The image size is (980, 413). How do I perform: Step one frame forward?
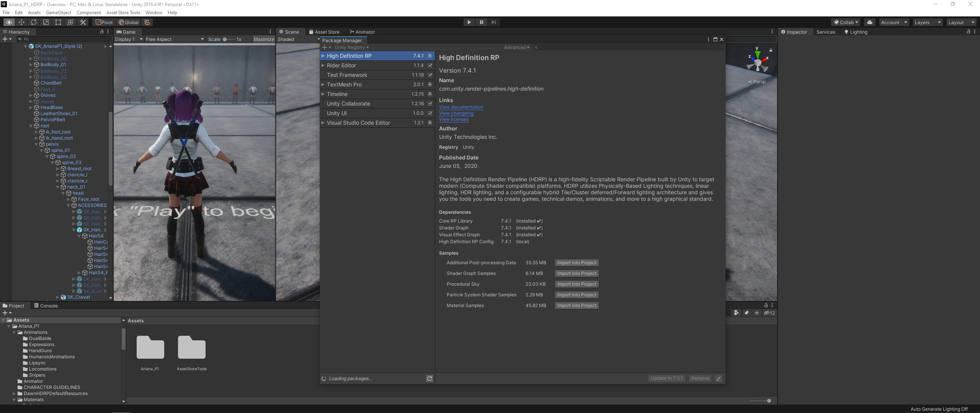[x=493, y=22]
